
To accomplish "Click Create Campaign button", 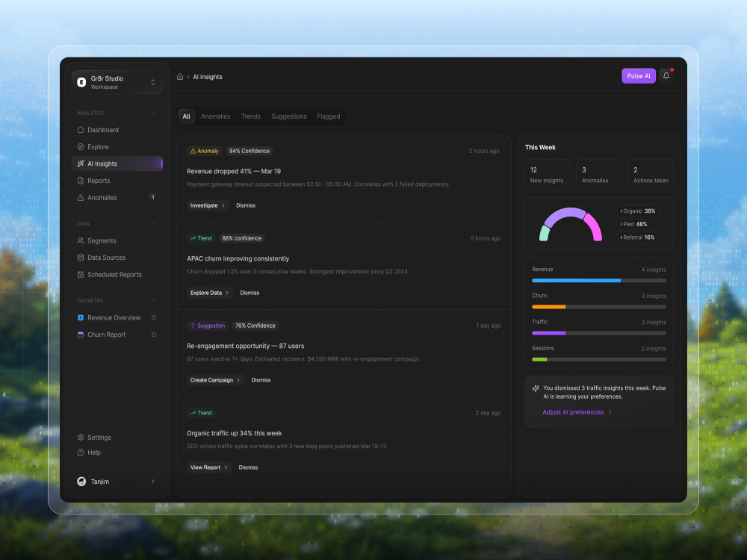I will coord(215,380).
